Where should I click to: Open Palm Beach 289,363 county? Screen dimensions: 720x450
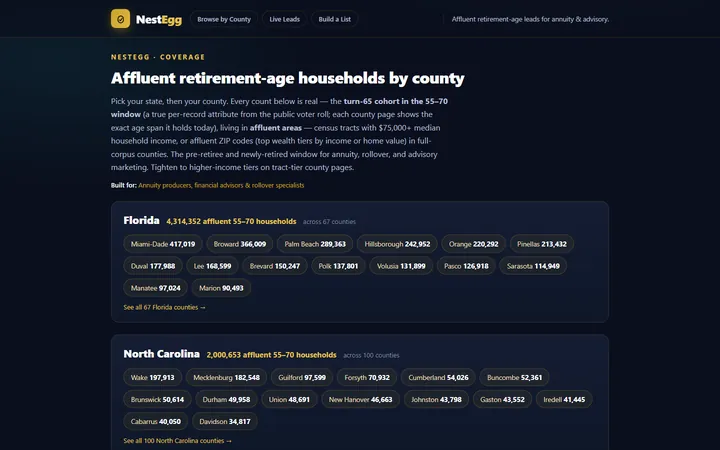(x=315, y=244)
